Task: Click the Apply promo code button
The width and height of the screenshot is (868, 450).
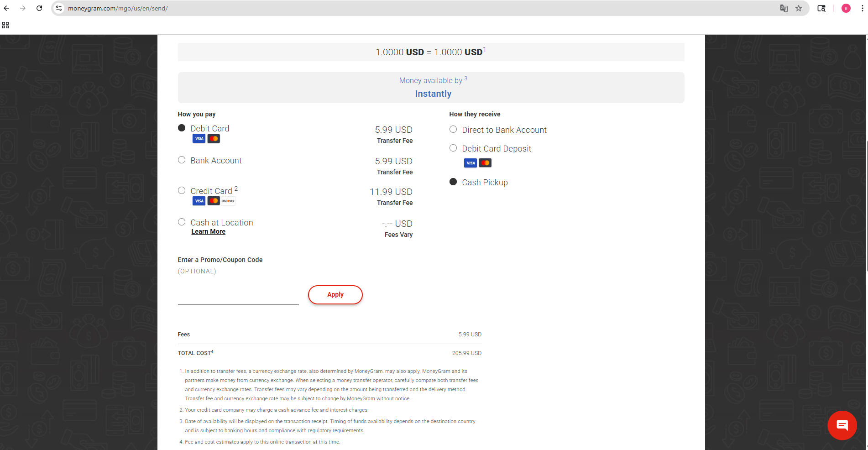Action: click(335, 295)
